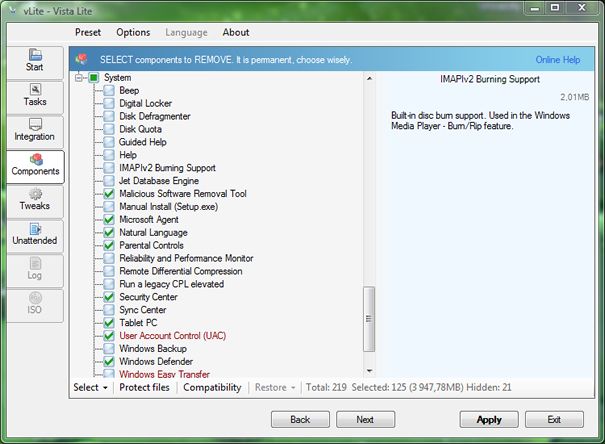The width and height of the screenshot is (605, 444).
Task: Open the Restore dropdown
Action: [275, 387]
